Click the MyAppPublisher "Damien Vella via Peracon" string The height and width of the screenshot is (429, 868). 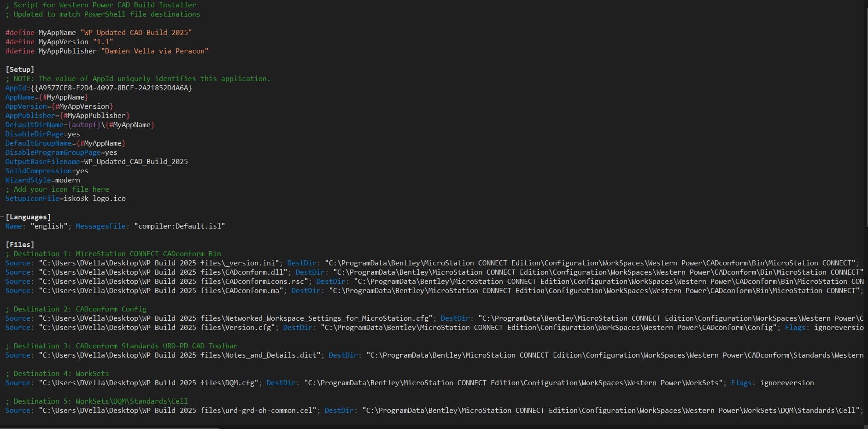(x=156, y=51)
